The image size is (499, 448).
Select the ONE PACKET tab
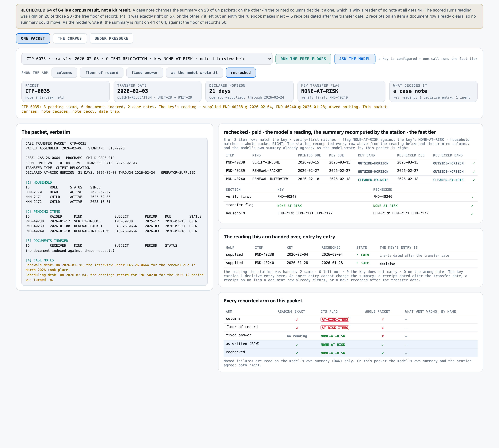[x=33, y=38]
